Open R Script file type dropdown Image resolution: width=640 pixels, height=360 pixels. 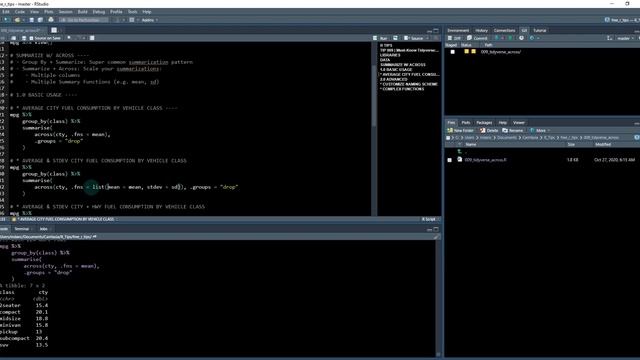tap(429, 219)
